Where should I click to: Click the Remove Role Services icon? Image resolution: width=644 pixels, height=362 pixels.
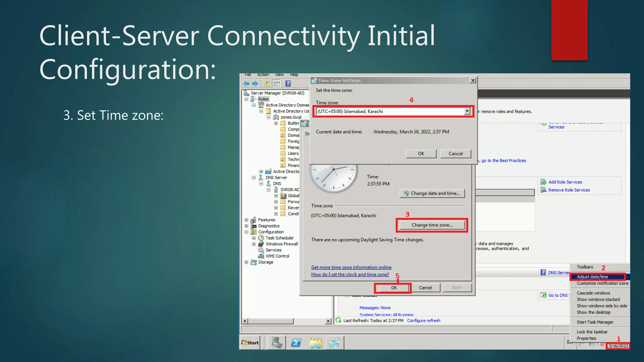point(543,190)
